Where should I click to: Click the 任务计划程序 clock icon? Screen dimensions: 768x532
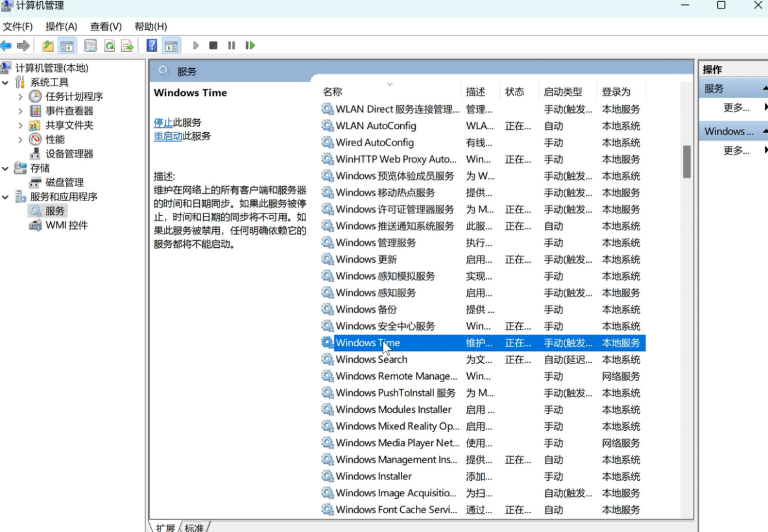pos(35,97)
